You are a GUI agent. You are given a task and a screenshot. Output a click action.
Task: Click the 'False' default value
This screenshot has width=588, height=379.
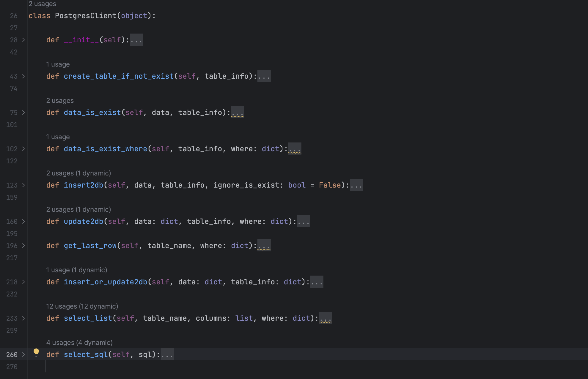coord(330,185)
